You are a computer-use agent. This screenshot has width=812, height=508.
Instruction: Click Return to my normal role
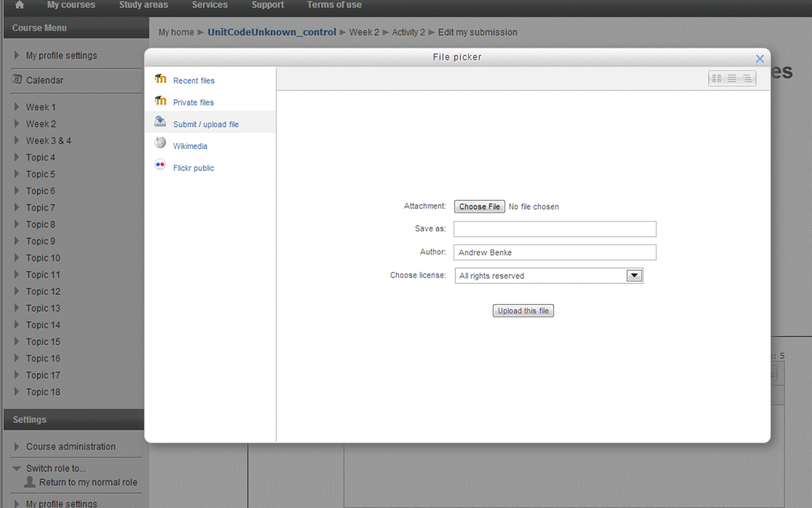click(88, 482)
